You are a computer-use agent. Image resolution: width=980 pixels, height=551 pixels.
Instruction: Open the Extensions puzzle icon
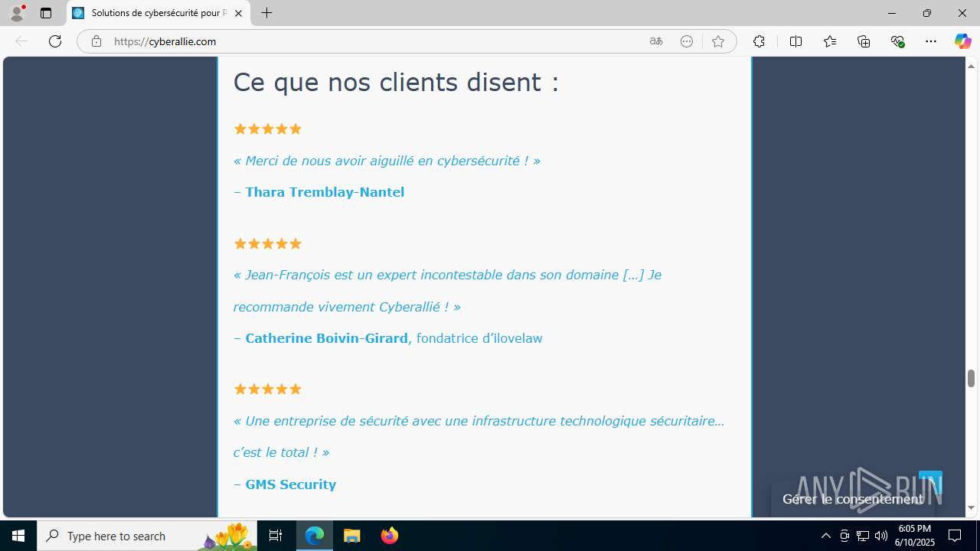(759, 41)
